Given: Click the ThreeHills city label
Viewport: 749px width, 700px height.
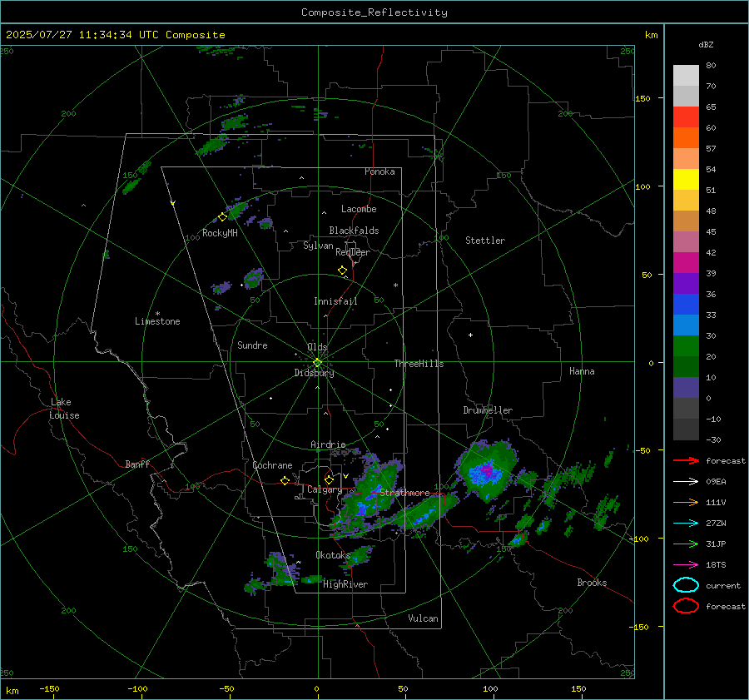Looking at the screenshot, I should click(419, 364).
